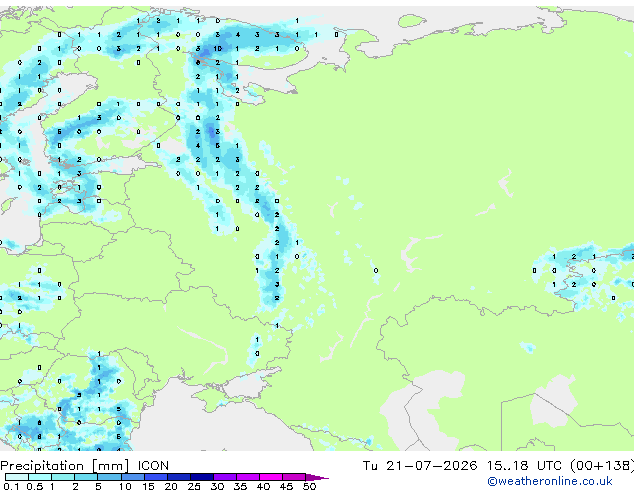634x490 pixels.
Task: Click the '50' legend scale label
Action: (309, 486)
